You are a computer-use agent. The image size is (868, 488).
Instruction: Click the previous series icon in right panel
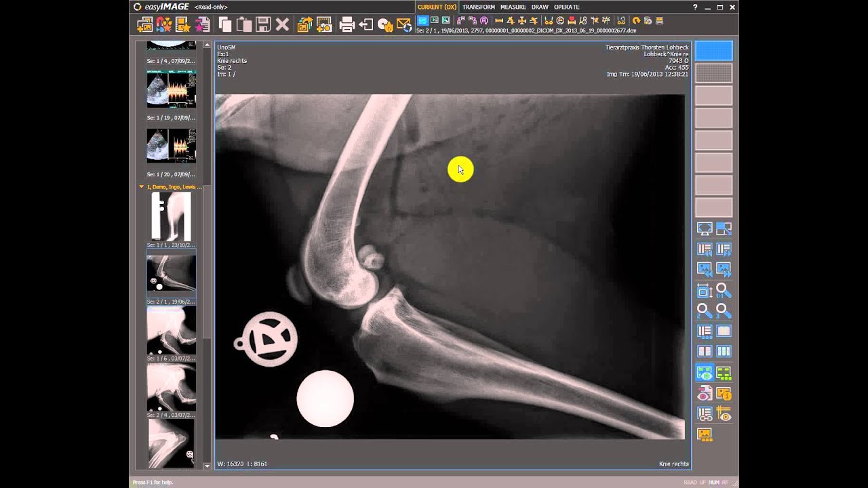pos(705,249)
